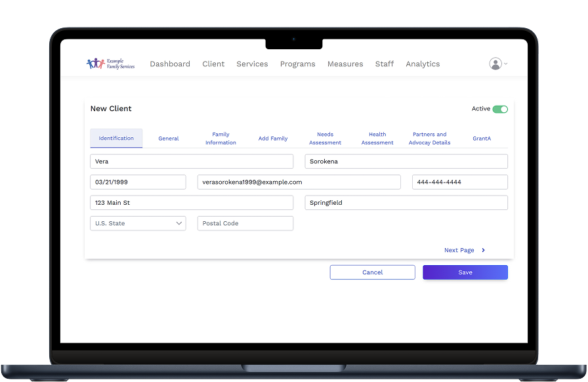Screen dimensions: 588x382
Task: Go to the Client menu
Action: [213, 64]
